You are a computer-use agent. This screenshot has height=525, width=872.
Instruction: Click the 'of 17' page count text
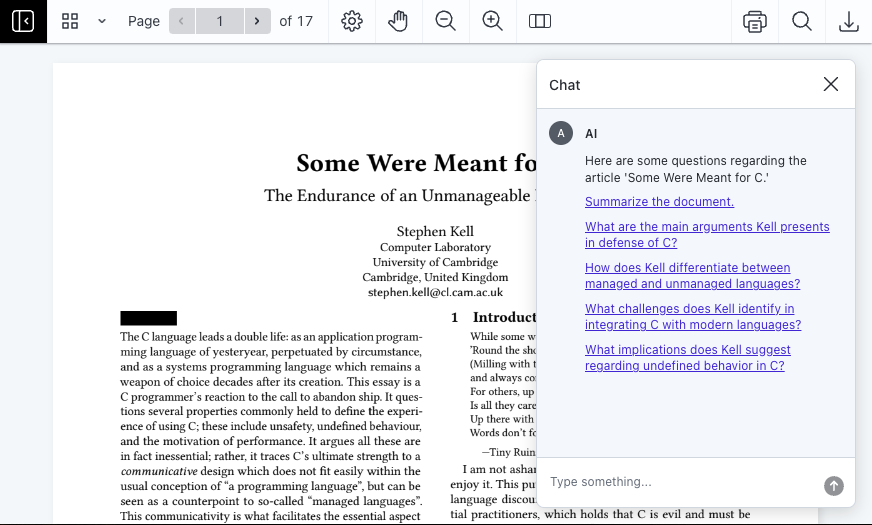(296, 21)
